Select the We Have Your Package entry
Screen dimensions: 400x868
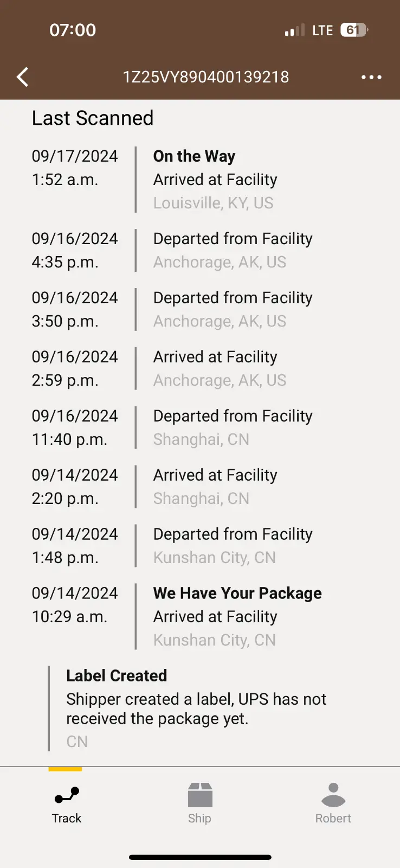[237, 593]
